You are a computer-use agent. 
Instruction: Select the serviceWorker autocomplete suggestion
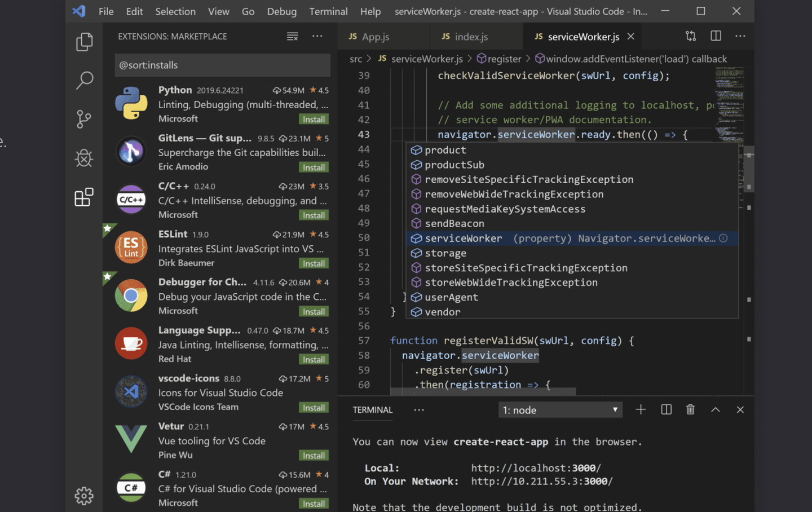[572, 239]
